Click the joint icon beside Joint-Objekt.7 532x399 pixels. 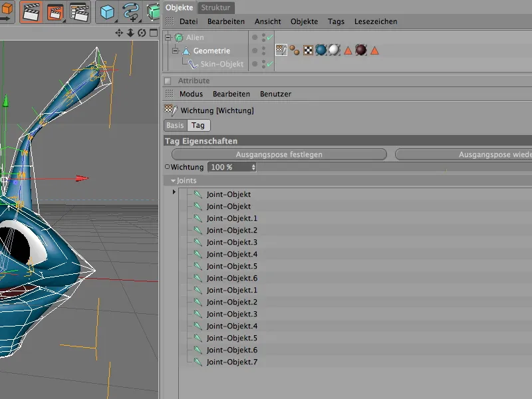pos(198,362)
